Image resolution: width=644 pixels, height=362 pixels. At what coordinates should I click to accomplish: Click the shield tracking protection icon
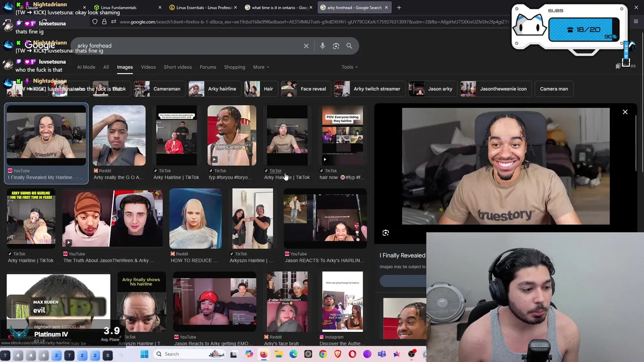click(x=95, y=22)
